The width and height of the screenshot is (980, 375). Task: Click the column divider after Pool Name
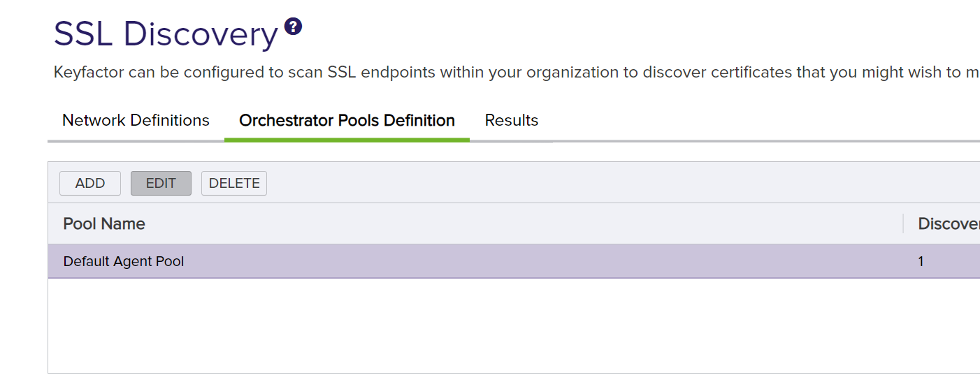tap(902, 223)
